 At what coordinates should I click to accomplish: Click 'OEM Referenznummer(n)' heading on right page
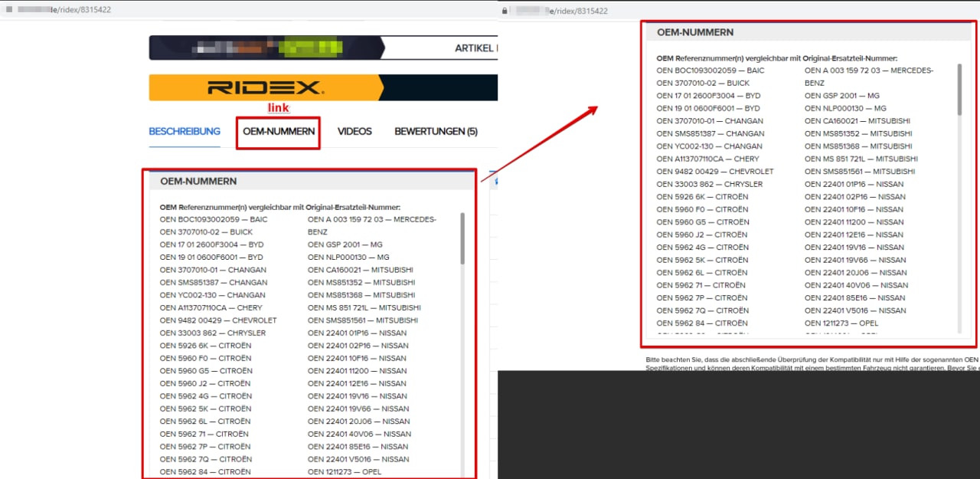click(777, 57)
